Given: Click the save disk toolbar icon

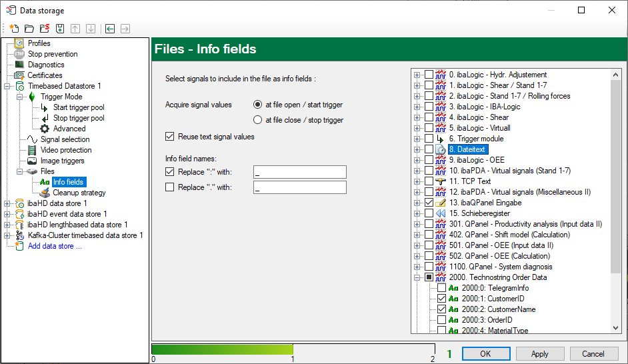Looking at the screenshot, I should pos(60,29).
